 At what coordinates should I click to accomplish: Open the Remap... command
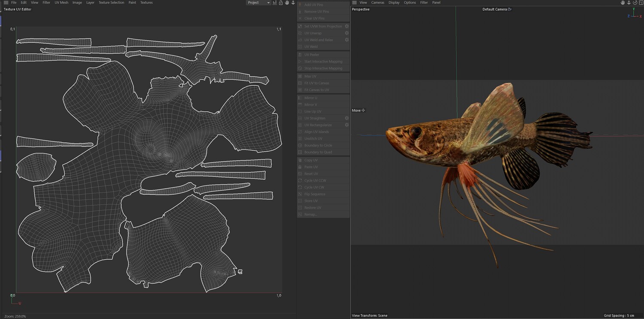coord(323,215)
